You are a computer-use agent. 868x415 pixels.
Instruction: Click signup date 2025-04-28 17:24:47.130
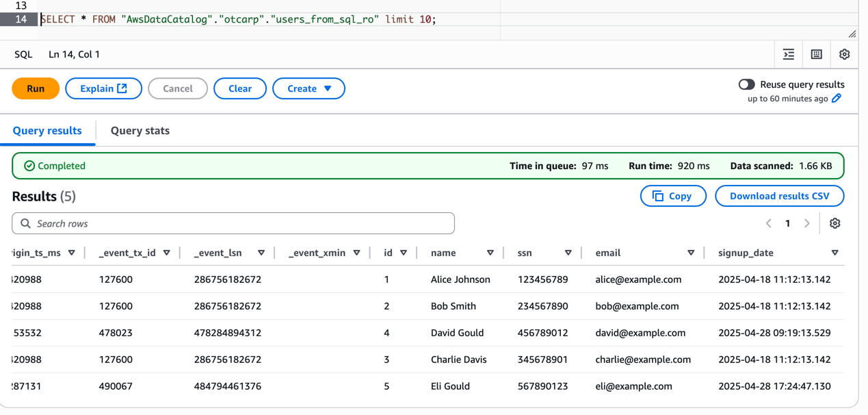pyautogui.click(x=774, y=386)
